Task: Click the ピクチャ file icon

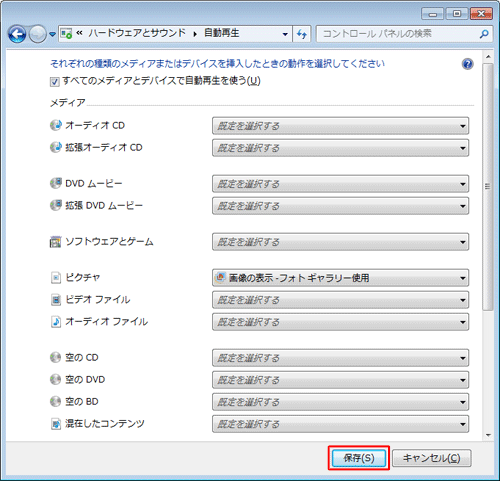Action: pyautogui.click(x=56, y=277)
